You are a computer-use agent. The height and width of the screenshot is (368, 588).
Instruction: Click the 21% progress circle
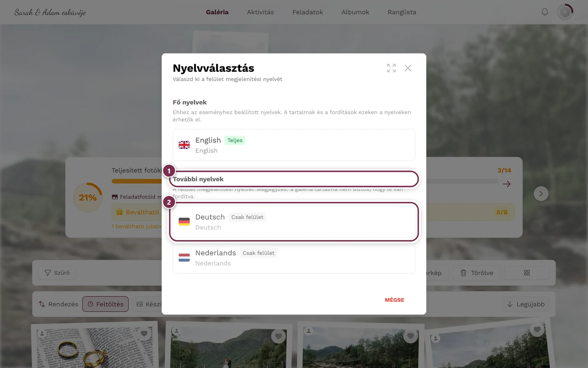(88, 197)
